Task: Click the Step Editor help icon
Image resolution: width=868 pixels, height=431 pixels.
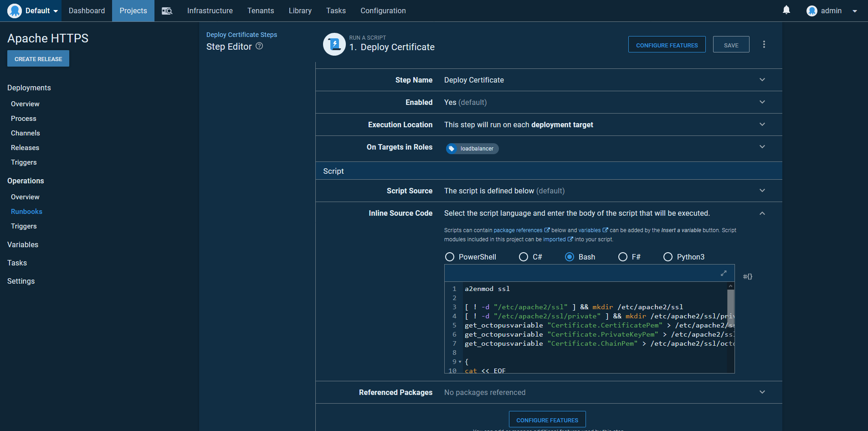Action: tap(259, 46)
